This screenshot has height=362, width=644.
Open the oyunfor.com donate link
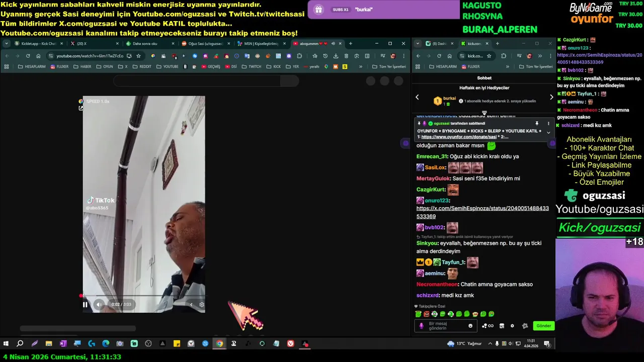tap(459, 137)
